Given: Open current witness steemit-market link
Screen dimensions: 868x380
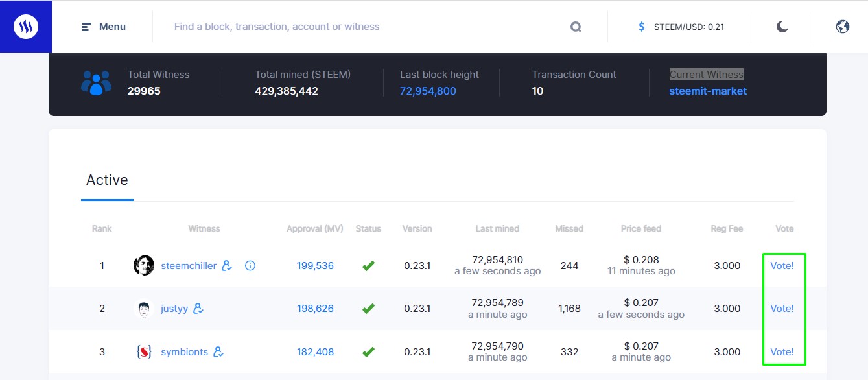Looking at the screenshot, I should (x=708, y=91).
